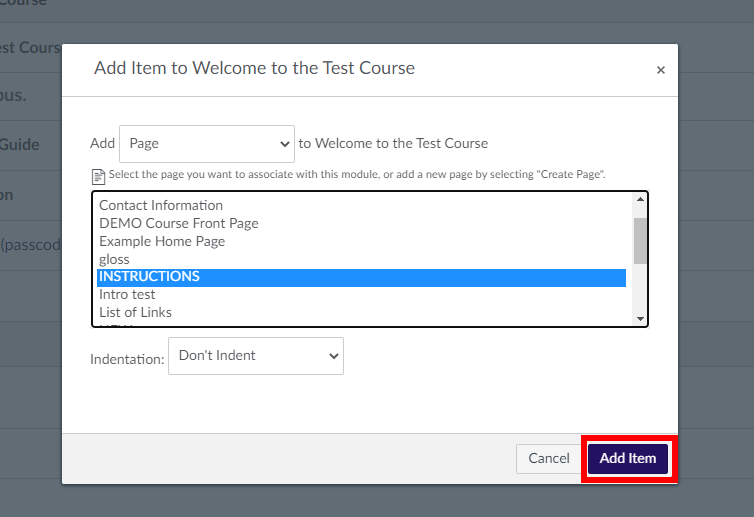The width and height of the screenshot is (754, 517).
Task: Click the chevron arrow of Indentation dropdown
Action: pos(334,356)
